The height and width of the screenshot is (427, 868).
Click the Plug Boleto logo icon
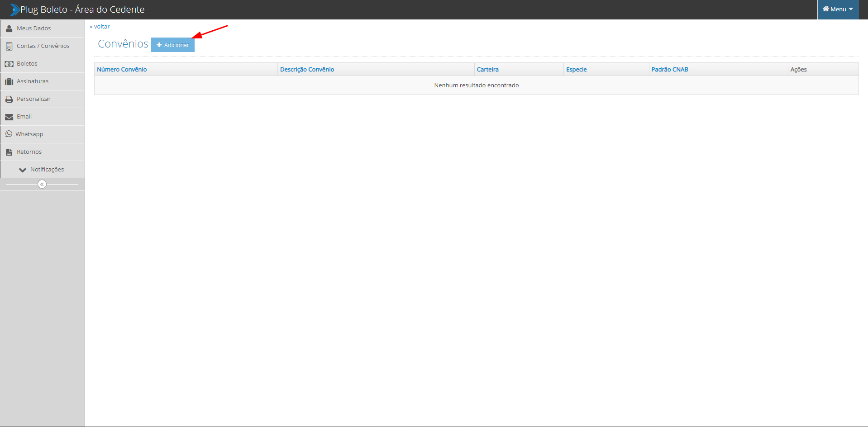[x=15, y=9]
